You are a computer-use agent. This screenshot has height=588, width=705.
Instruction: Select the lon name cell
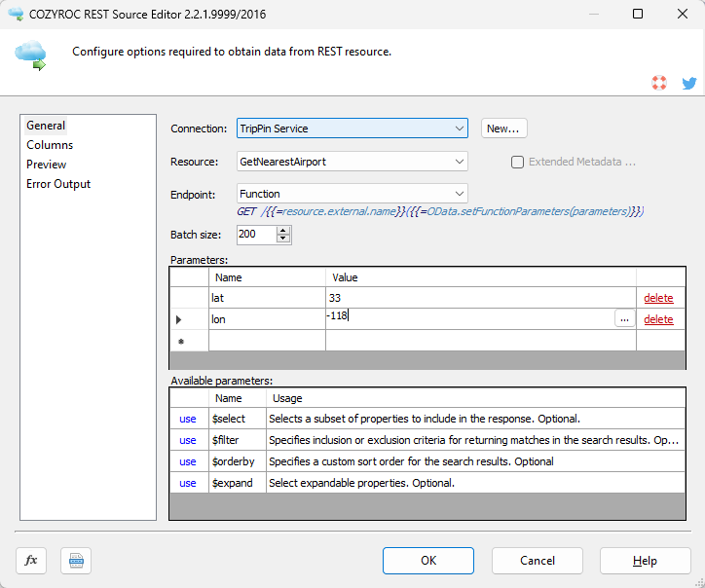pyautogui.click(x=267, y=319)
